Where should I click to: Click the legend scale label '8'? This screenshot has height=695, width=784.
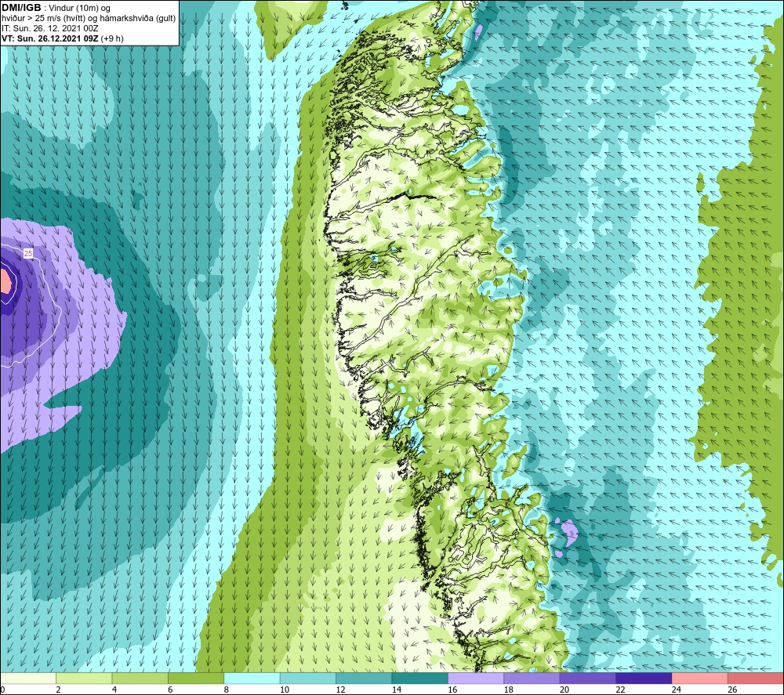pos(227,690)
